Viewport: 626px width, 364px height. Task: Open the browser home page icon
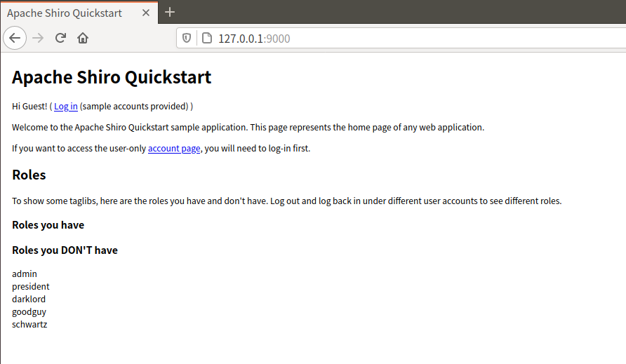pos(83,38)
